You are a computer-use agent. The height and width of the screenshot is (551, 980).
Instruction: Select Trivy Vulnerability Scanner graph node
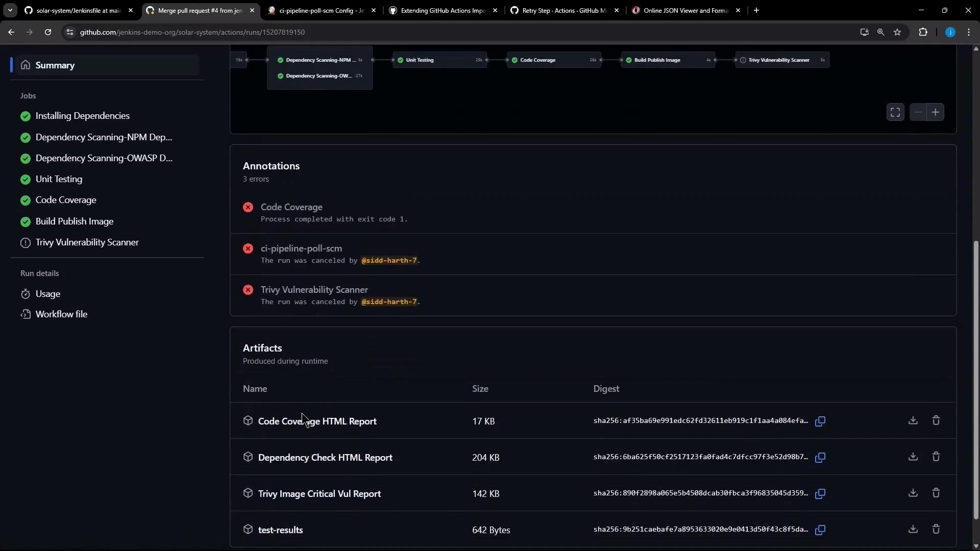point(782,60)
